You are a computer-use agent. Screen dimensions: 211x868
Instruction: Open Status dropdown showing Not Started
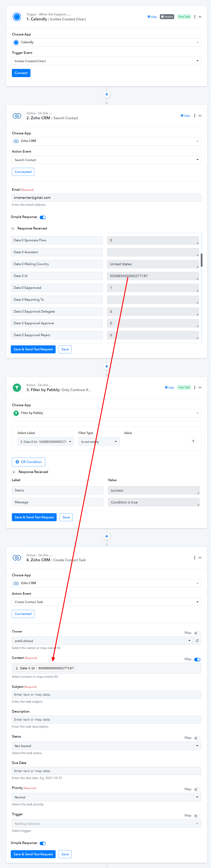pos(106,746)
